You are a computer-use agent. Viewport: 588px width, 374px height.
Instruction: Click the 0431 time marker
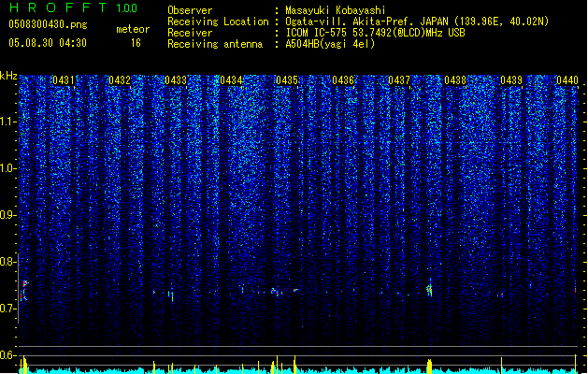pos(64,80)
